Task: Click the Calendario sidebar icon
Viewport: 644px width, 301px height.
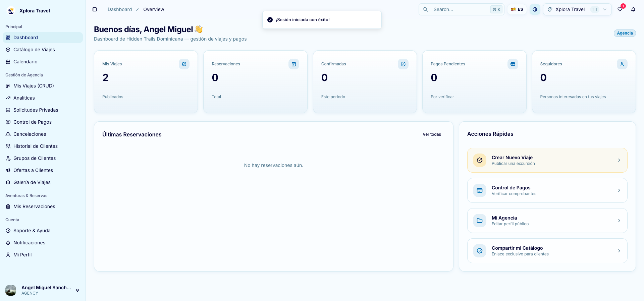Action: (8, 62)
